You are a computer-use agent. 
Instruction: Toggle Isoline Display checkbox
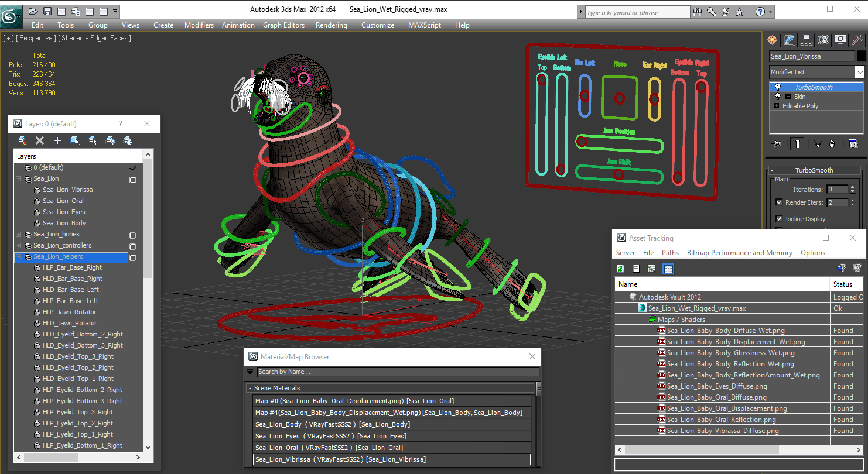[x=779, y=219]
